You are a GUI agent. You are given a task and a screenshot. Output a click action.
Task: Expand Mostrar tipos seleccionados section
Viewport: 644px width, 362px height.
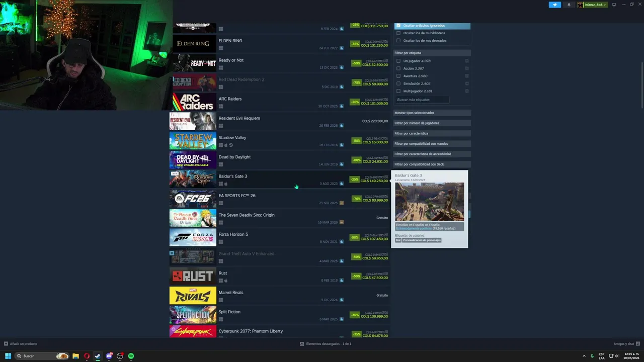tap(432, 113)
